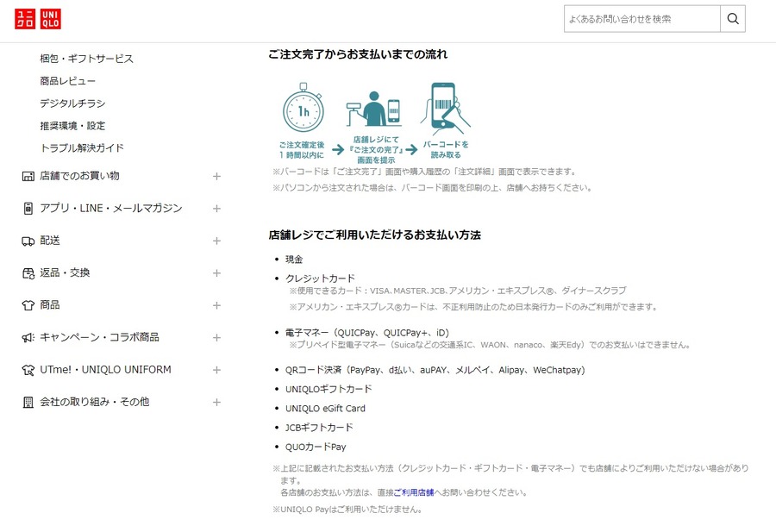Select the 店舗でのお買い物 category label
The width and height of the screenshot is (776, 532).
click(79, 176)
